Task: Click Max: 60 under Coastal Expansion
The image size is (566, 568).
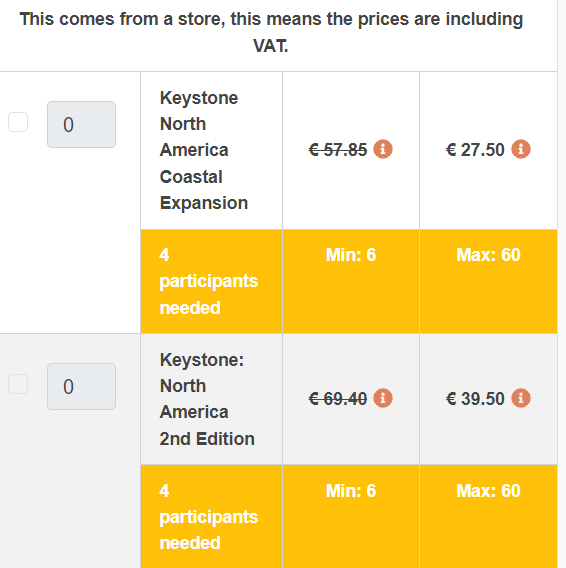Action: 488,255
